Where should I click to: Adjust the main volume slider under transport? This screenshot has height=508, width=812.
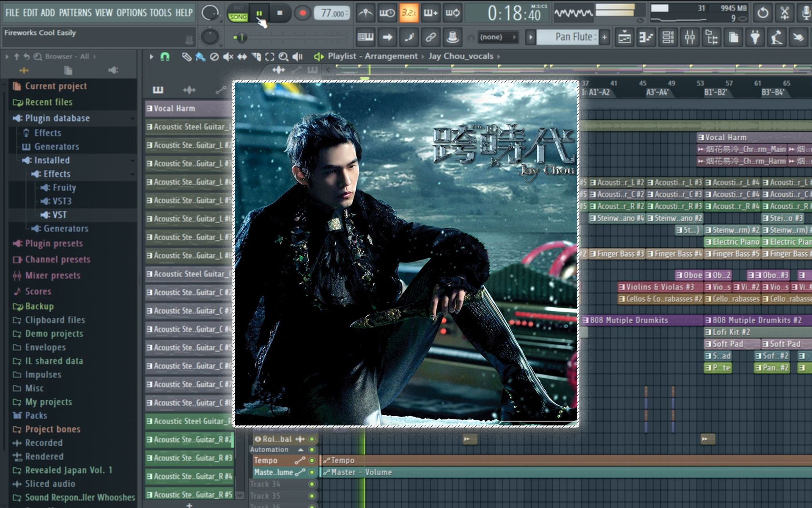click(x=291, y=38)
